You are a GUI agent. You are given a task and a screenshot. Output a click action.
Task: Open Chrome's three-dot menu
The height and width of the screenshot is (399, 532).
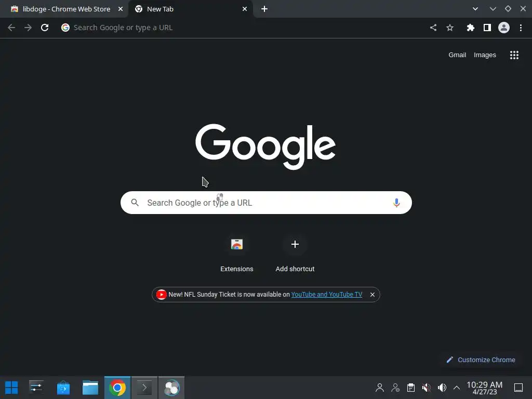(x=521, y=28)
